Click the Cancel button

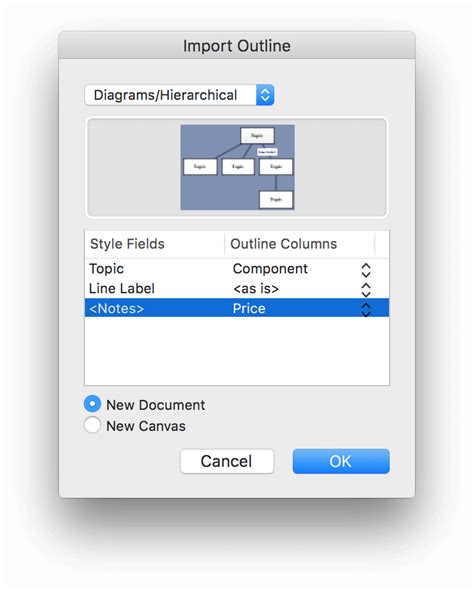pos(227,461)
